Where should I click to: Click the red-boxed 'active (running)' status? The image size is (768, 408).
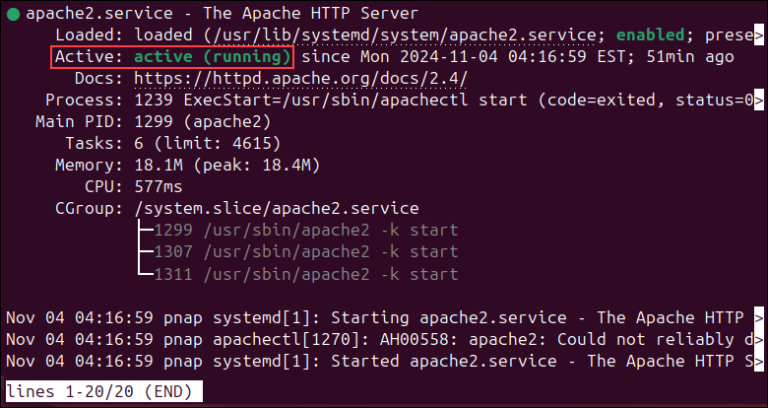pyautogui.click(x=212, y=57)
